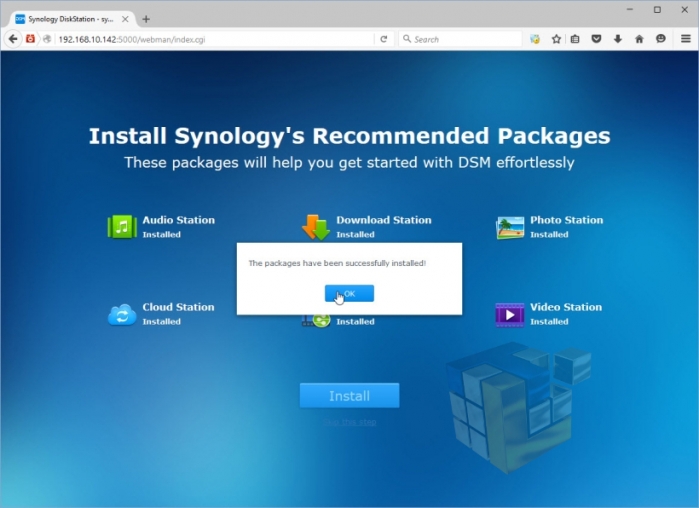The height and width of the screenshot is (508, 699).
Task: Click the success message text in dialog
Action: pyautogui.click(x=337, y=263)
